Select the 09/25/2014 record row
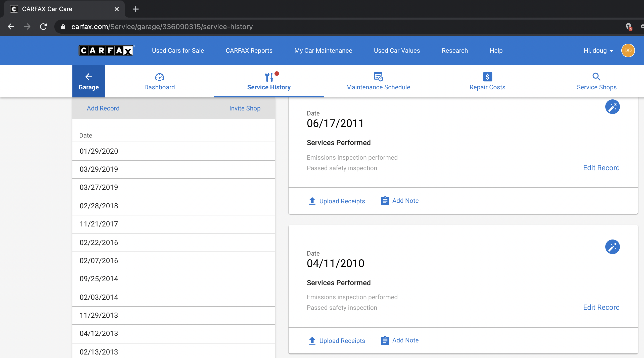Image resolution: width=644 pixels, height=358 pixels. [174, 279]
